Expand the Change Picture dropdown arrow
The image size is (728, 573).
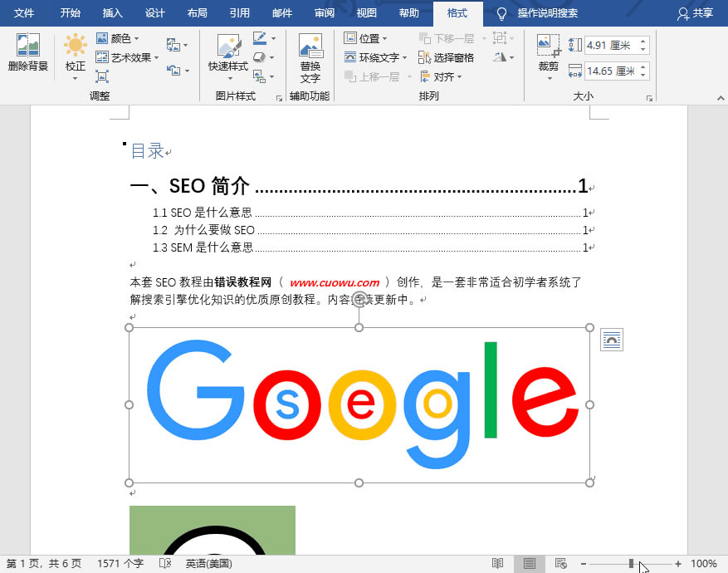pyautogui.click(x=185, y=46)
